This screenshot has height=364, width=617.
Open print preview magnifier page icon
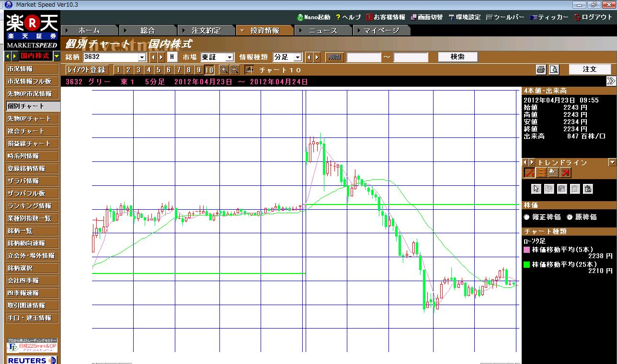554,70
